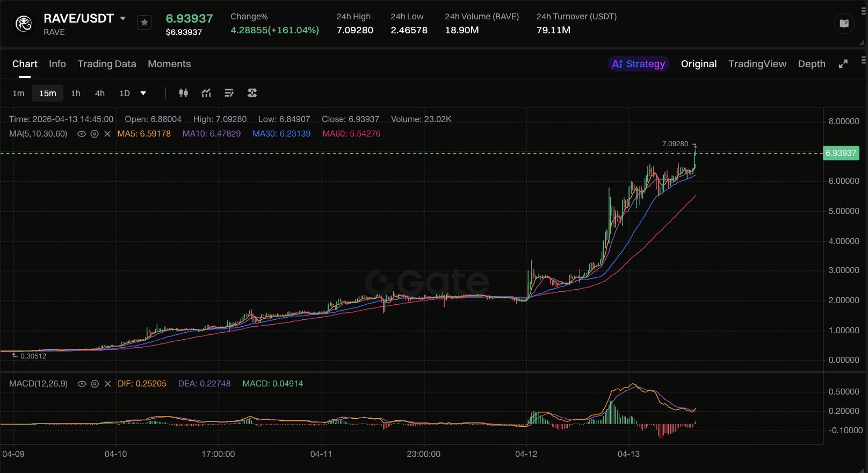Open the chart settings icon in toolbar
Screen dimensions: 868x473
pyautogui.click(x=252, y=93)
